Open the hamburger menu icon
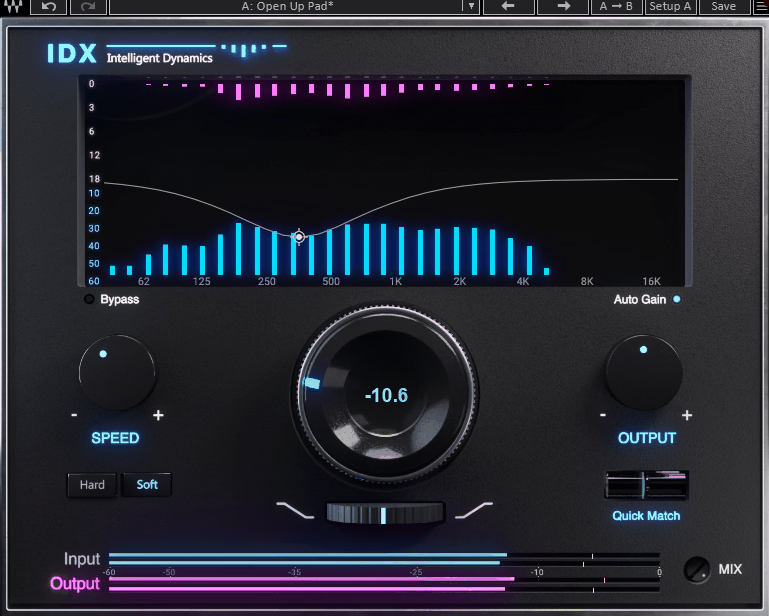This screenshot has width=769, height=616. click(761, 6)
